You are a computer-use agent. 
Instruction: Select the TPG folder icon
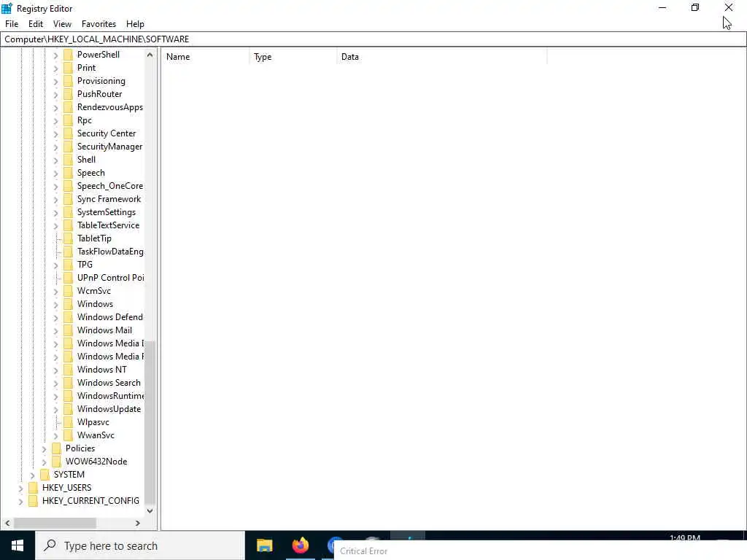[68, 264]
